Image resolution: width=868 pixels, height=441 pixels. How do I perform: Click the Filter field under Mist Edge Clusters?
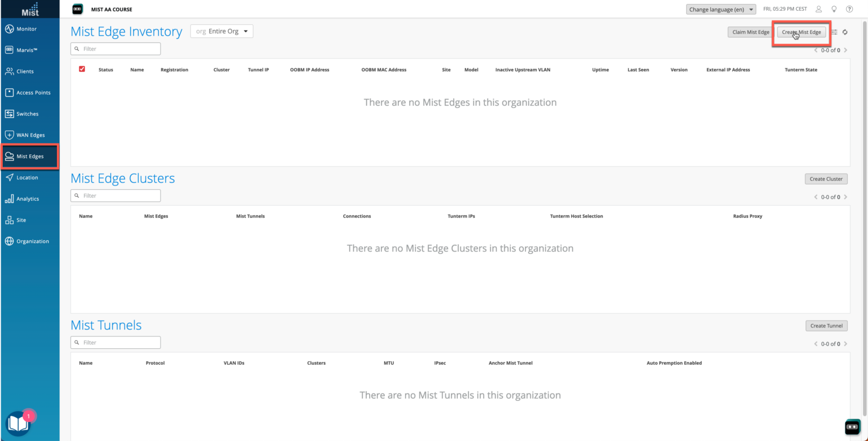tap(115, 195)
